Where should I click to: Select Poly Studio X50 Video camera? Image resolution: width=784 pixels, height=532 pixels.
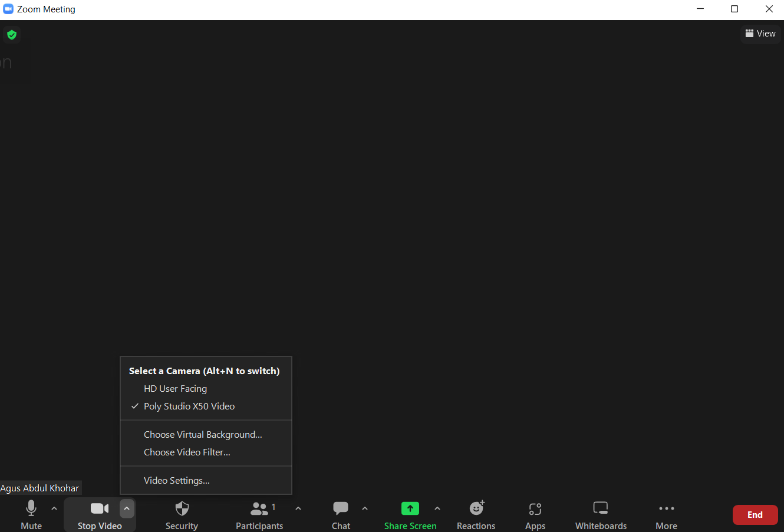coord(206,407)
